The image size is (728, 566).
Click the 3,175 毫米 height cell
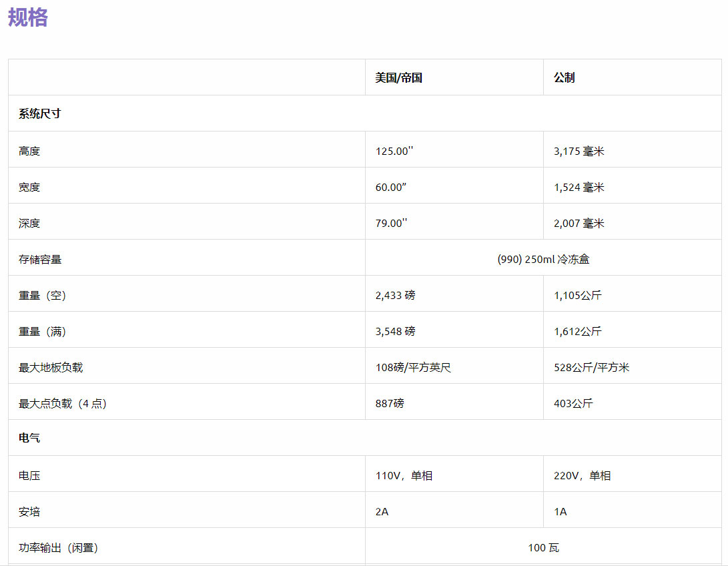click(579, 151)
